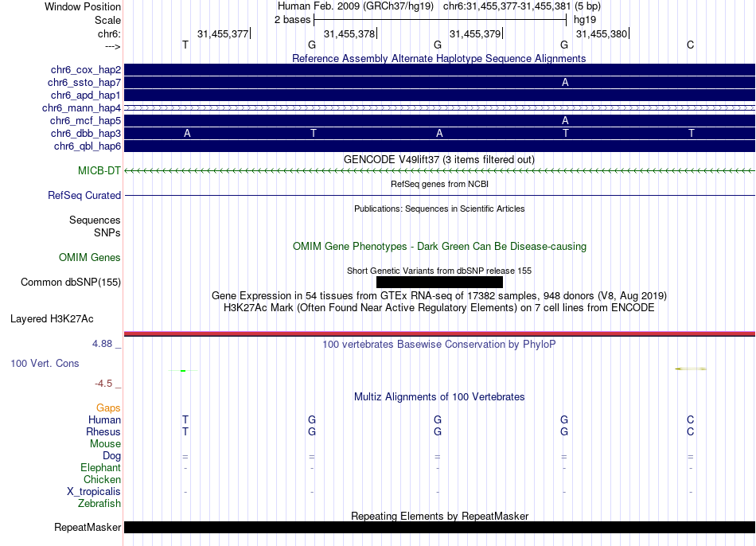
Task: Click Reference Assembly Alternate Haplotype Sequence Alignments title
Action: [x=439, y=58]
